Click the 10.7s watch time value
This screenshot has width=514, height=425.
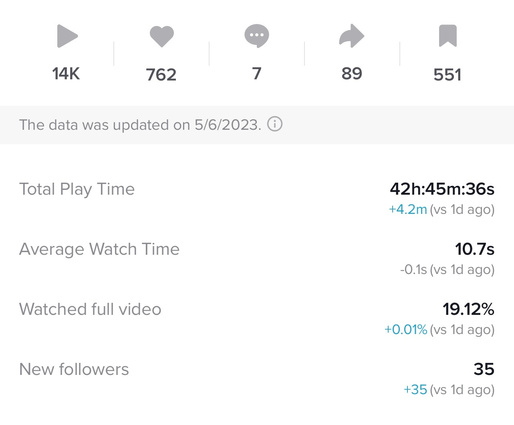[475, 249]
